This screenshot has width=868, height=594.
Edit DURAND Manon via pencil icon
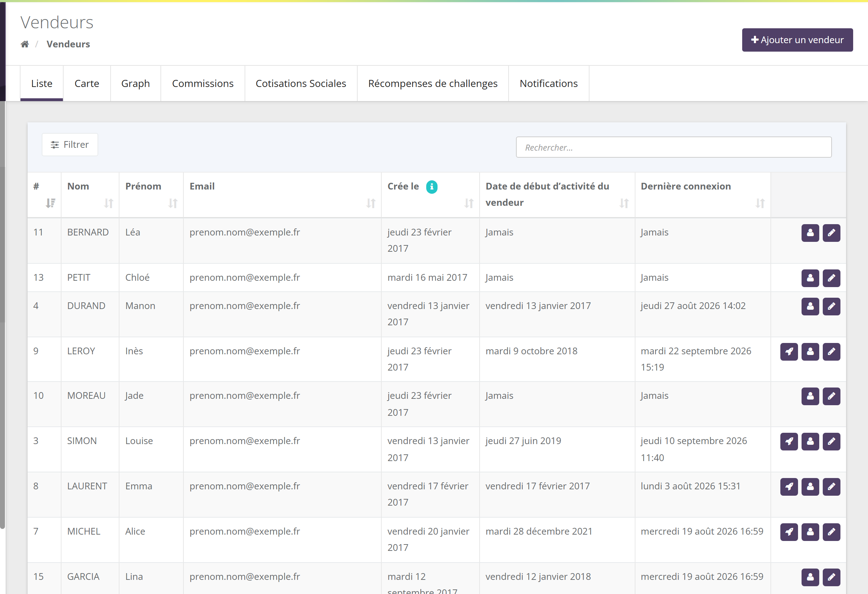point(831,306)
